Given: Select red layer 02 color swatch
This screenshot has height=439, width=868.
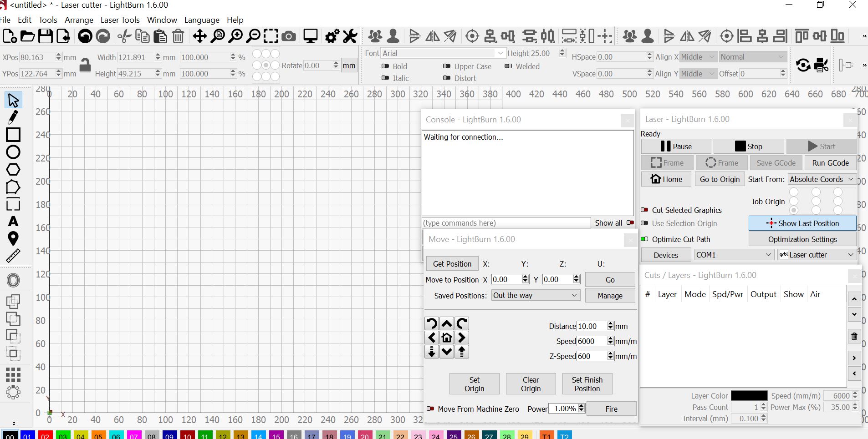Looking at the screenshot, I should (45, 436).
